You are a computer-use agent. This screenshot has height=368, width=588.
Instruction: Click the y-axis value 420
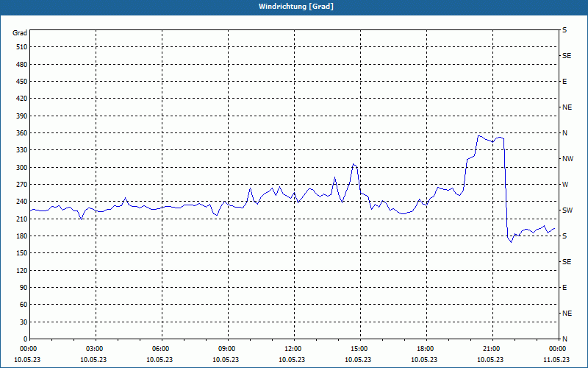(22, 99)
